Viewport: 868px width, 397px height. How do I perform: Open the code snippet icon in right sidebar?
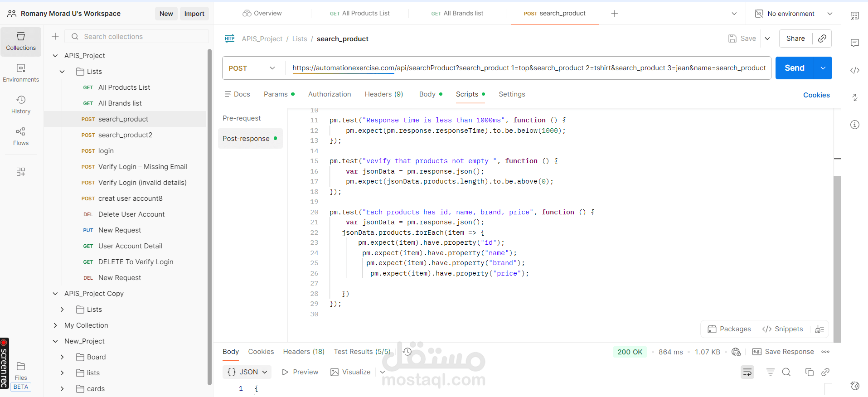855,70
